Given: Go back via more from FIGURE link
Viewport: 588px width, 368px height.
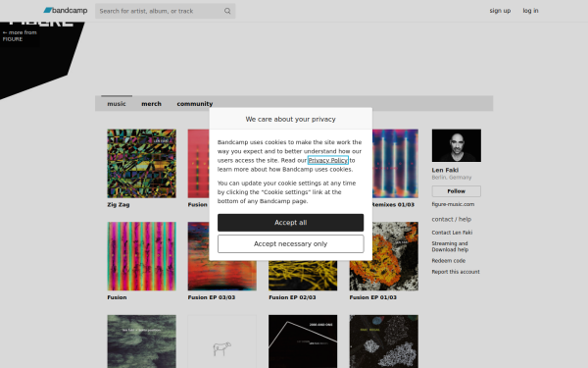Looking at the screenshot, I should [20, 35].
